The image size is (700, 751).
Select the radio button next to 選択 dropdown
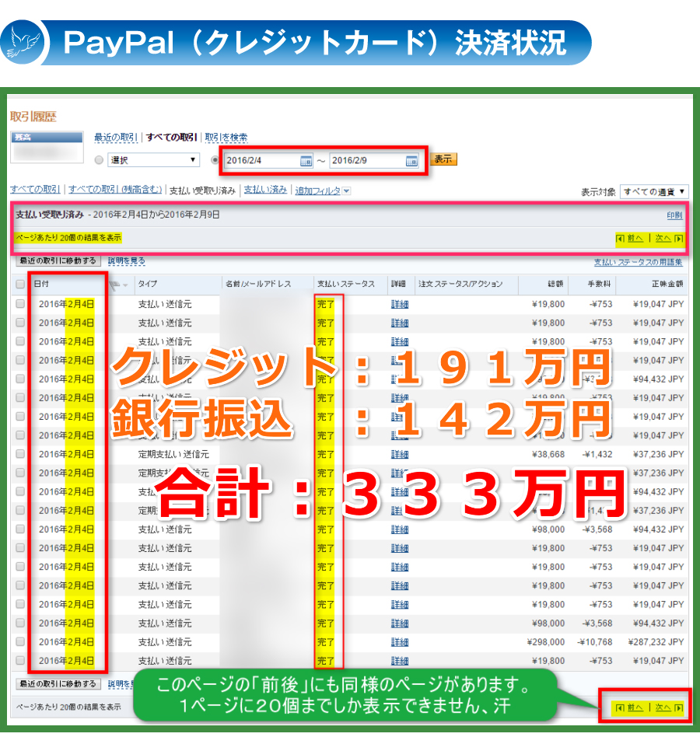click(99, 160)
